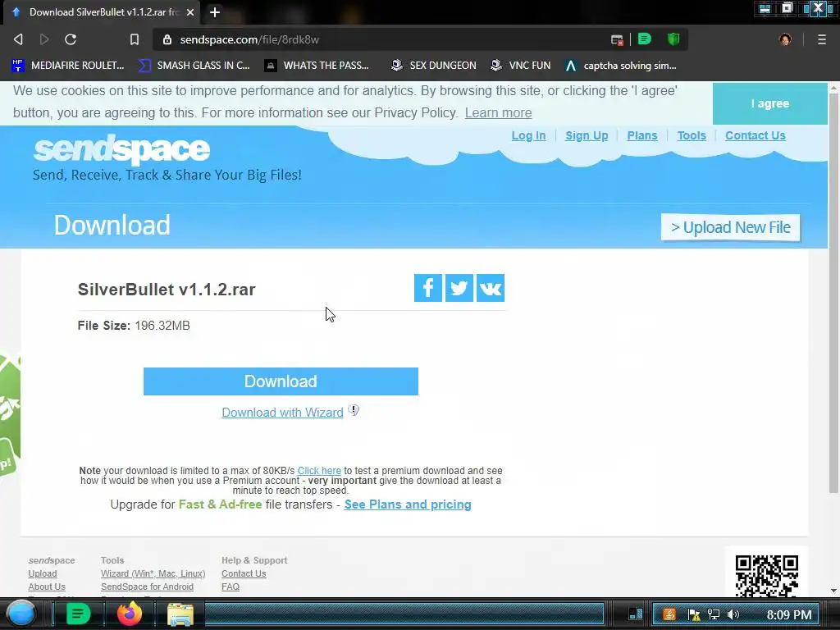Share file on VK
Image resolution: width=840 pixels, height=630 pixels.
491,288
